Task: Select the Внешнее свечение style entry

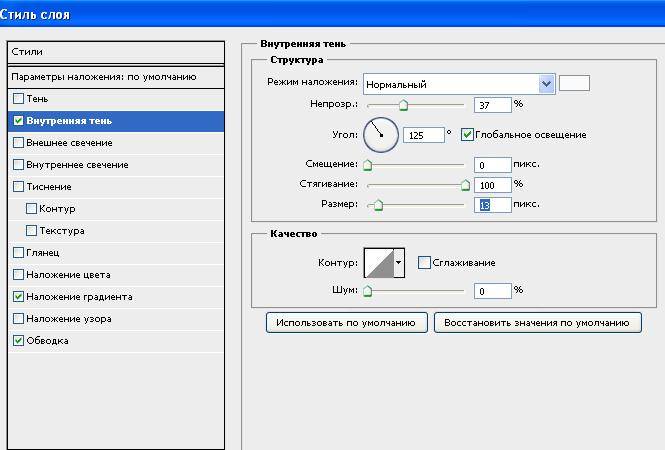Action: click(x=68, y=143)
